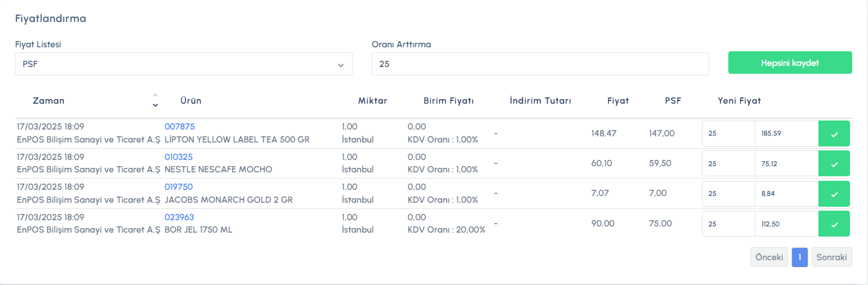Click the Ürün column header
Screen dimensions: 868x285
191,101
